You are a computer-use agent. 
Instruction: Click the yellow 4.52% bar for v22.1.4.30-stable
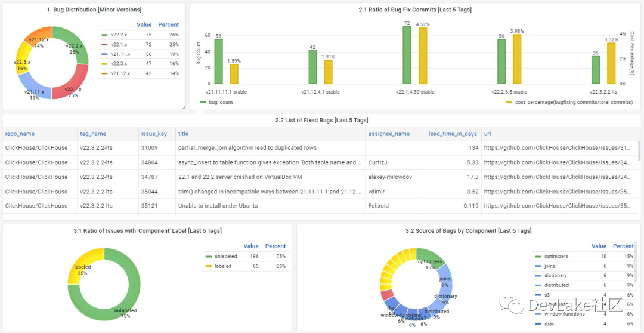point(423,56)
